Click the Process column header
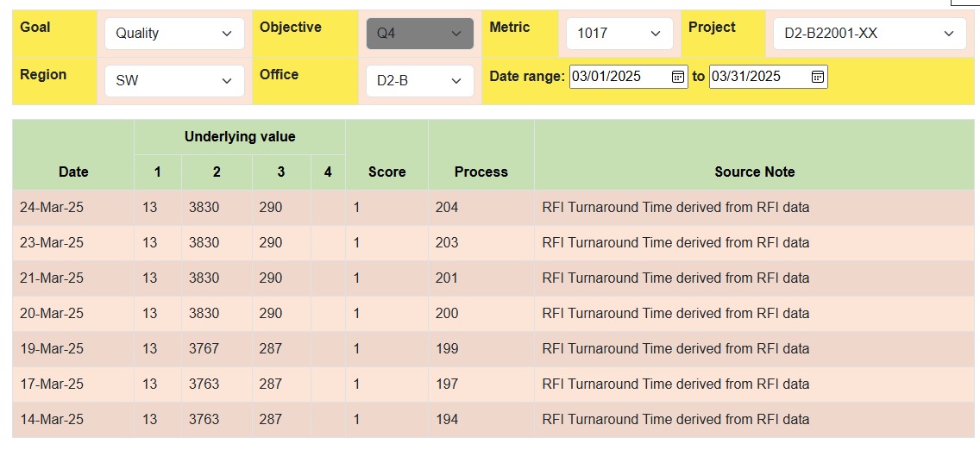The width and height of the screenshot is (980, 450). coord(481,172)
